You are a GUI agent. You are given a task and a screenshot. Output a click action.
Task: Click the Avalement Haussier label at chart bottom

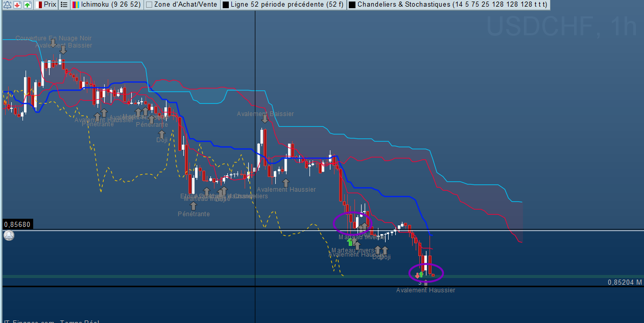pos(425,290)
